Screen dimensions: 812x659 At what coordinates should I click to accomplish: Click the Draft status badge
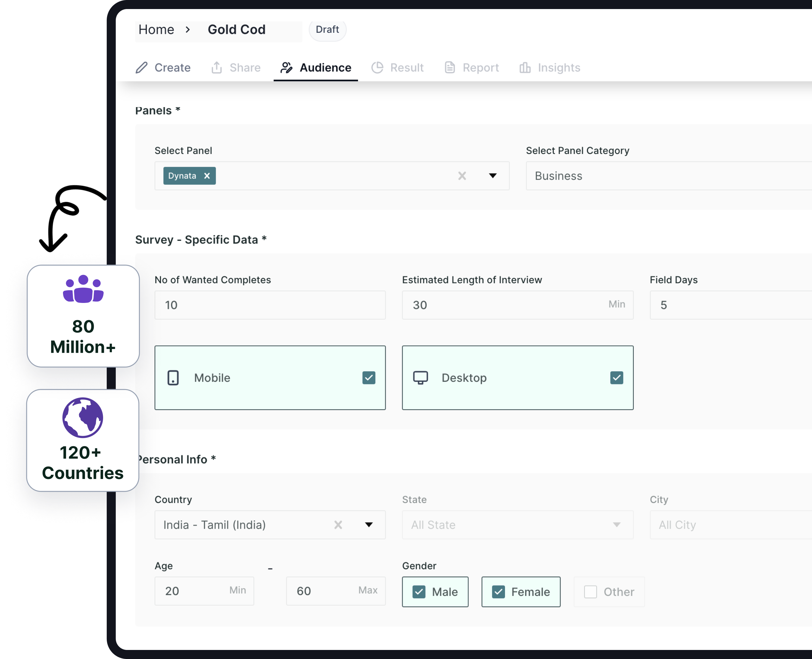[327, 30]
